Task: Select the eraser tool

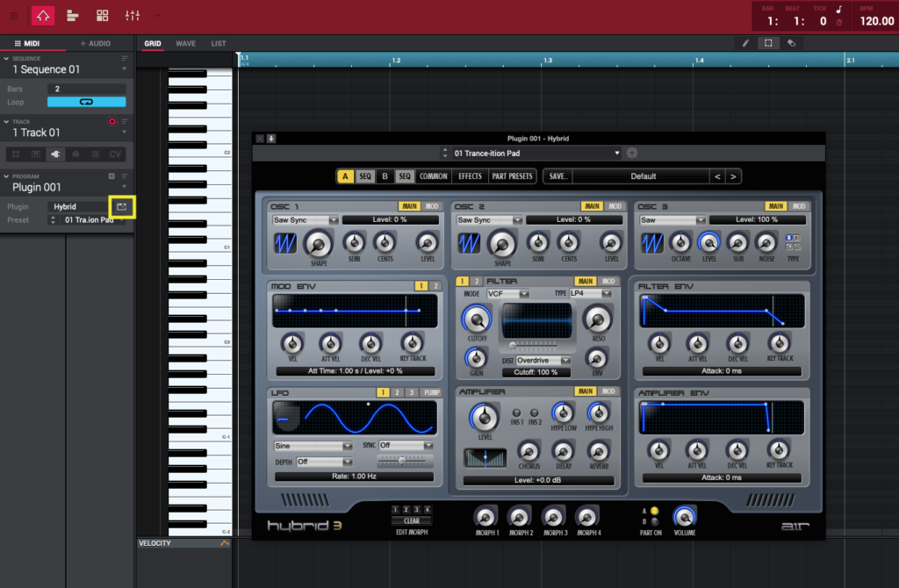Action: click(x=791, y=43)
